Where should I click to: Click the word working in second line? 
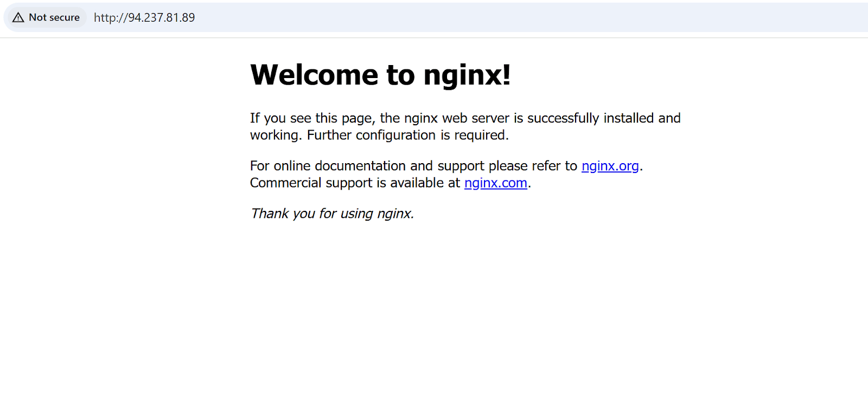pyautogui.click(x=275, y=136)
